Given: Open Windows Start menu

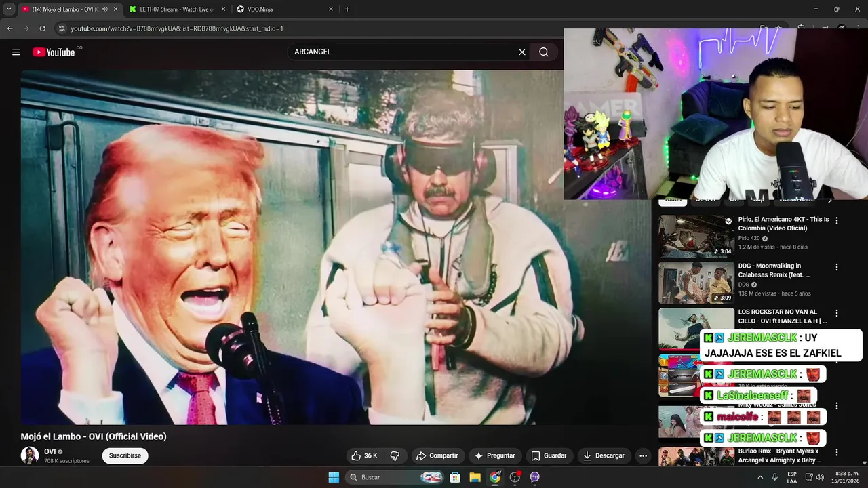Looking at the screenshot, I should click(334, 477).
